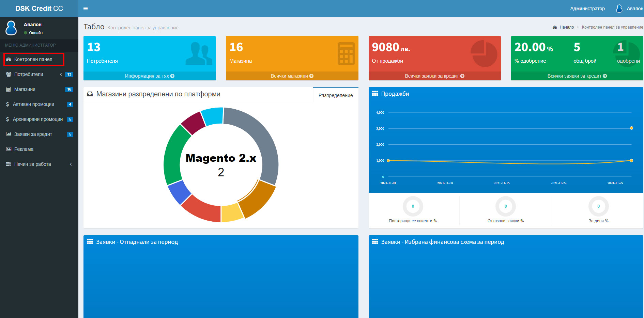The height and width of the screenshot is (318, 644).
Task: Click the inbox icon beside Магазини разпределени по платформи
Action: pyautogui.click(x=90, y=94)
